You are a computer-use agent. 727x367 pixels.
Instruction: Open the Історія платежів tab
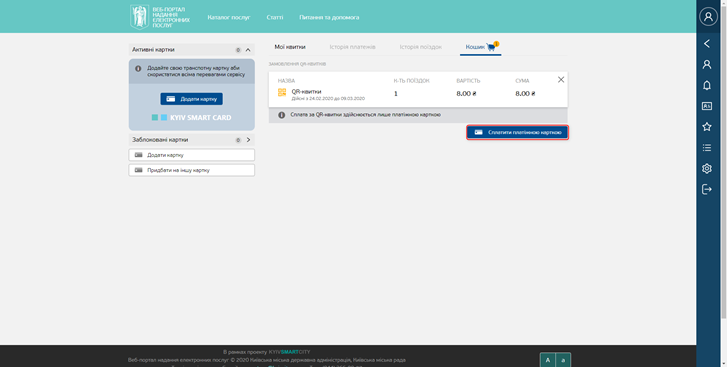pos(352,47)
